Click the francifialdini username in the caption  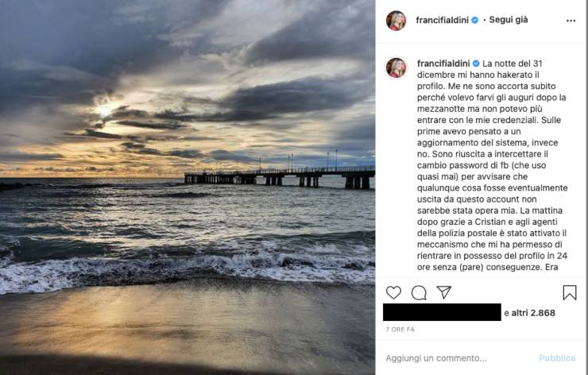(443, 63)
